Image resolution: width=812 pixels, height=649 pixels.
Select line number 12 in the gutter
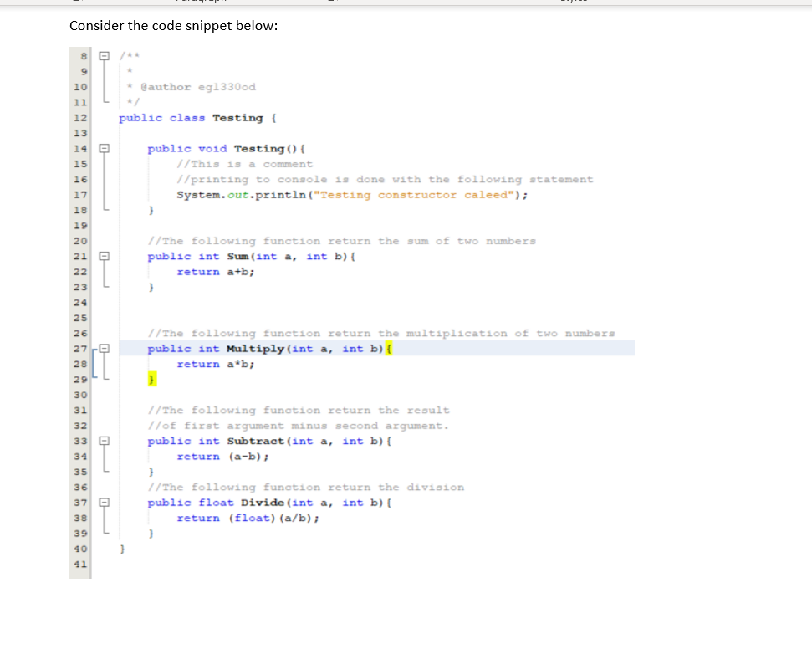point(80,117)
